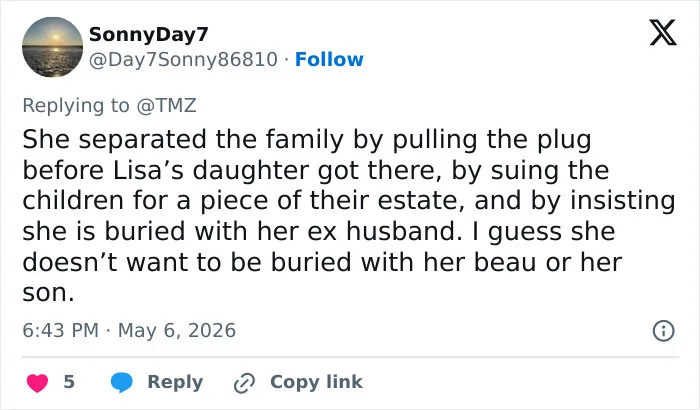Click the word 'son.' ending the tweet
The width and height of the screenshot is (700, 410).
point(48,293)
